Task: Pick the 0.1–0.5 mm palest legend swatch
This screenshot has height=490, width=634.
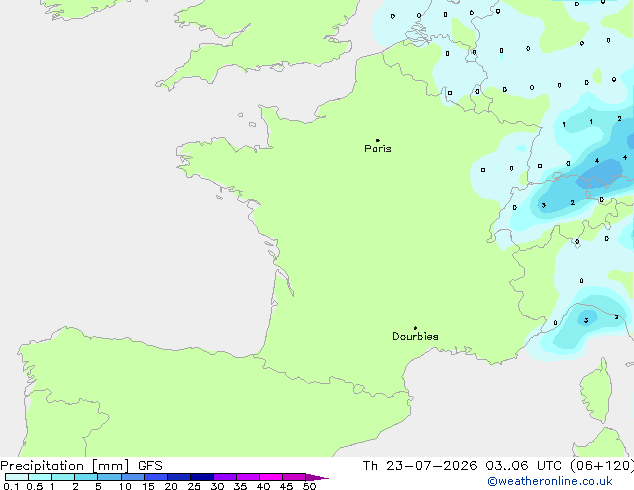Action: (x=17, y=477)
